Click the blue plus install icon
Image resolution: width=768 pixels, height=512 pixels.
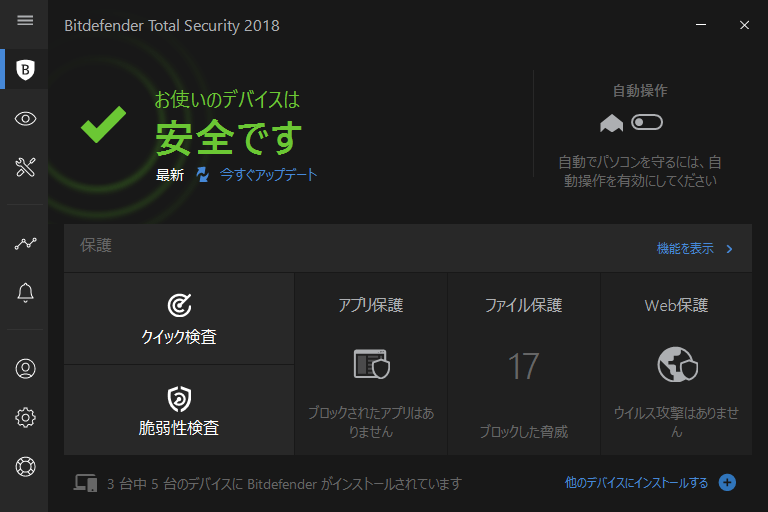click(727, 483)
